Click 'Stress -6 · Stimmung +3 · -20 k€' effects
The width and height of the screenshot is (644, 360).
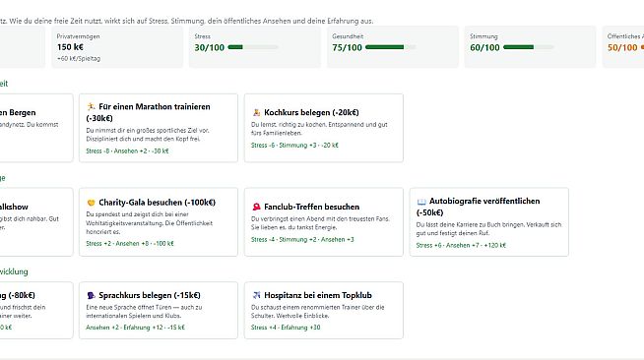click(x=294, y=146)
